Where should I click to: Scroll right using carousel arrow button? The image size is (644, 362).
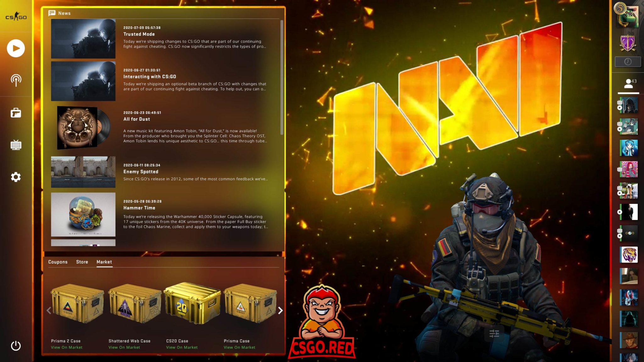tap(280, 310)
